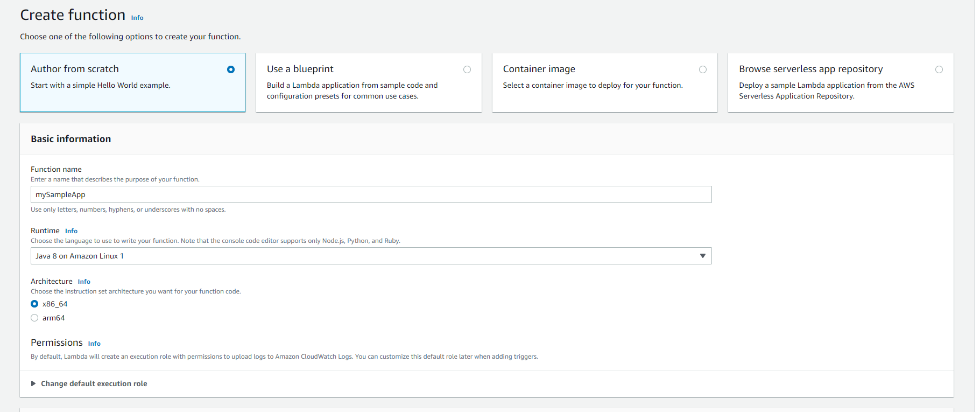Click the Runtime dropdown arrow icon
Image resolution: width=980 pixels, height=412 pixels.
[702, 256]
